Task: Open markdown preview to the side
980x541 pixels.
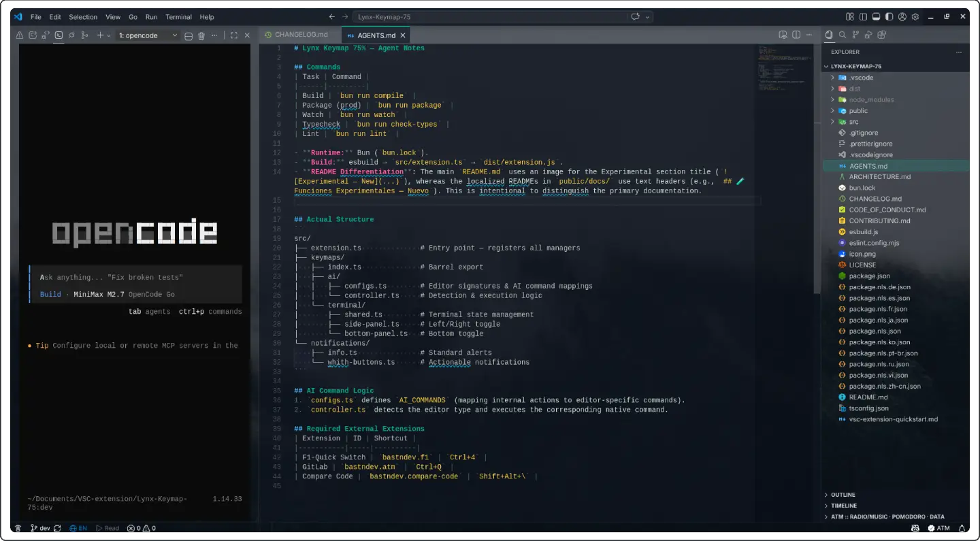Action: [x=783, y=35]
